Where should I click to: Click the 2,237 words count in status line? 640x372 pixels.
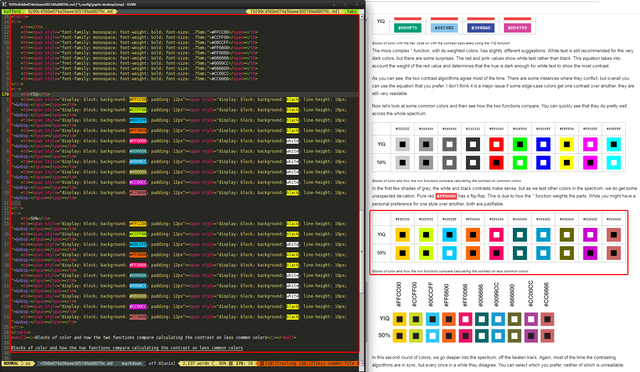pos(197,363)
